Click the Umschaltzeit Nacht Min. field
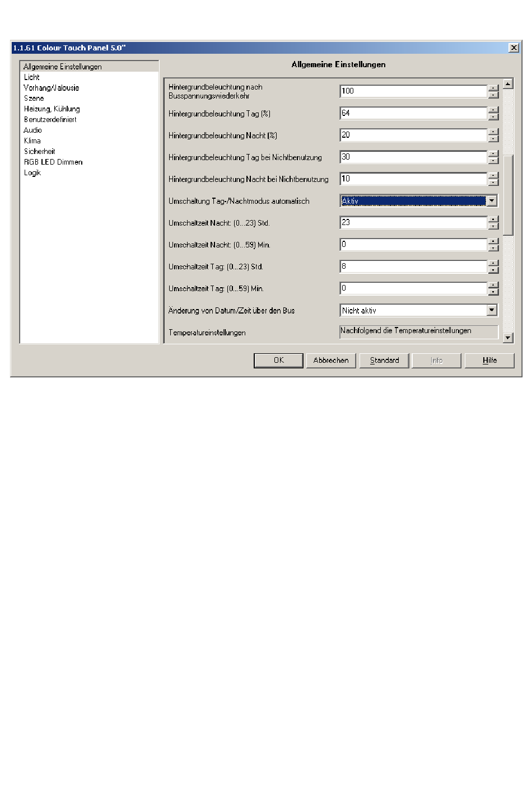 click(413, 244)
